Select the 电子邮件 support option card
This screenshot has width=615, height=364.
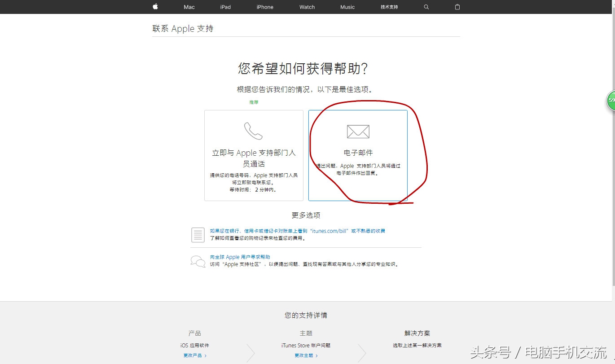coord(358,155)
